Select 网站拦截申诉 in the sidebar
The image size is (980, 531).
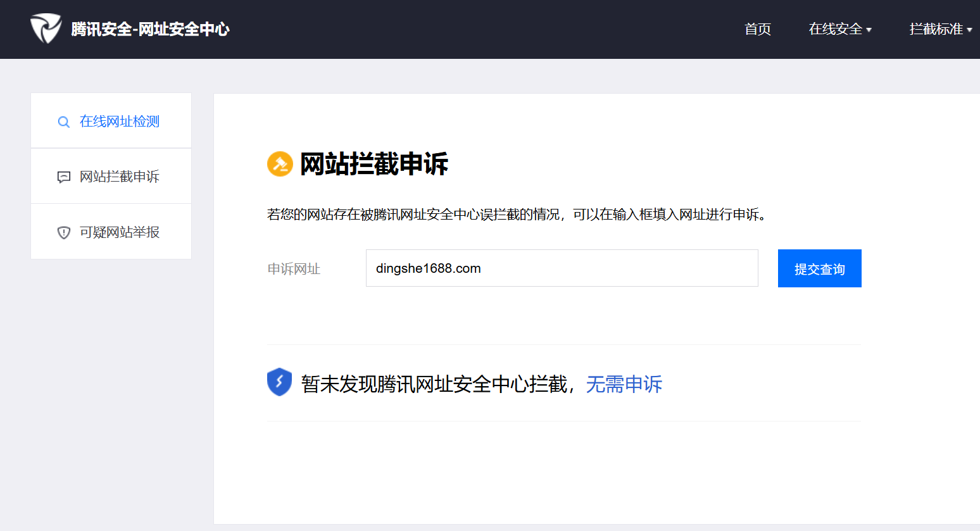click(x=111, y=176)
